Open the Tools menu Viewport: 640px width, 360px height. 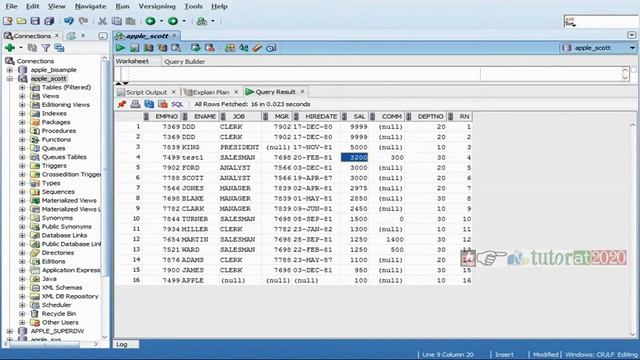point(193,6)
